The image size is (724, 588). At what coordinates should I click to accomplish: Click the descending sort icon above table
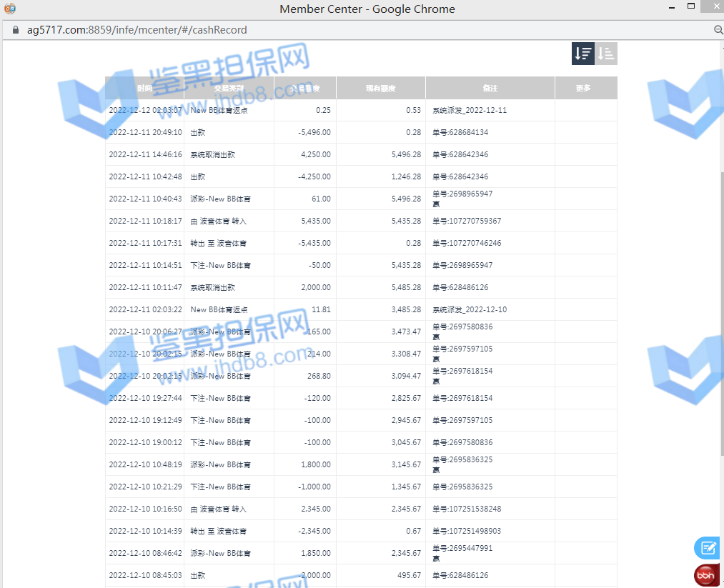582,54
